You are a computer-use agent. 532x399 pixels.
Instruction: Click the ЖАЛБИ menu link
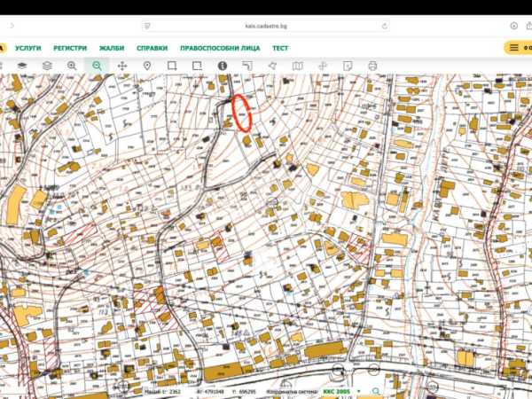pos(112,48)
